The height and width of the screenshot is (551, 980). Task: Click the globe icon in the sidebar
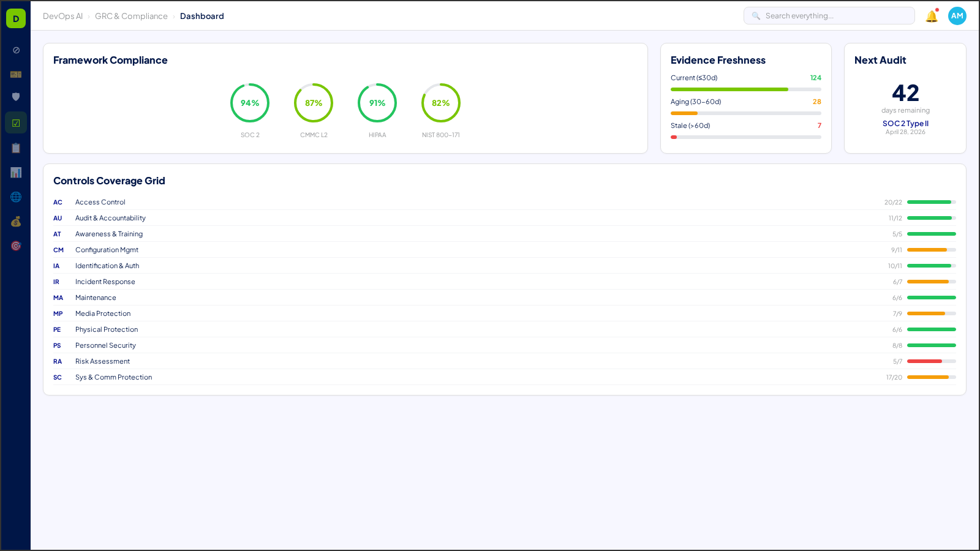[x=15, y=197]
